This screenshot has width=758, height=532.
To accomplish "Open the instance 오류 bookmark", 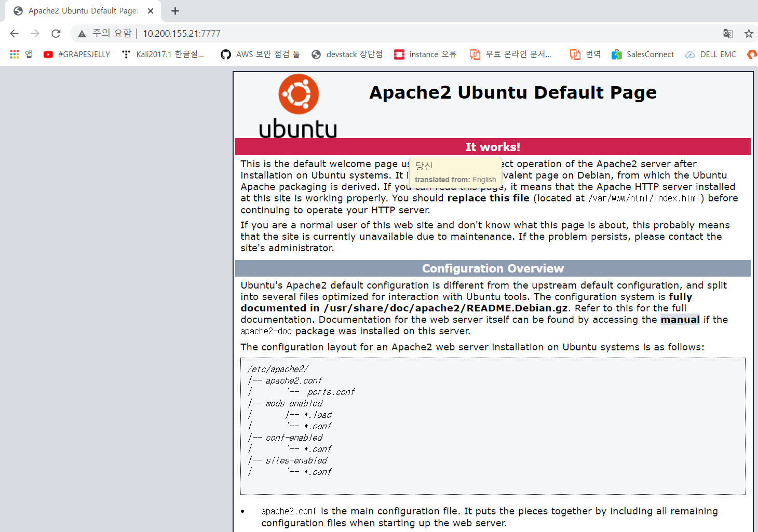I will pos(425,54).
